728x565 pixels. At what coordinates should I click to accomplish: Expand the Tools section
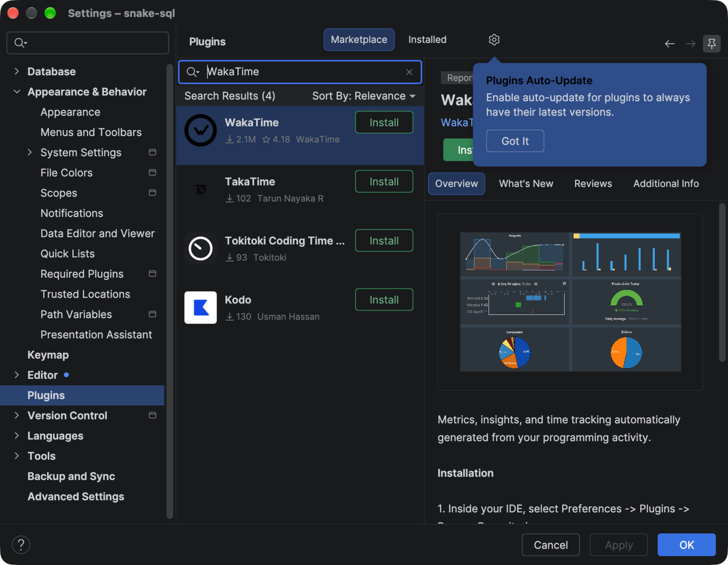[x=17, y=456]
